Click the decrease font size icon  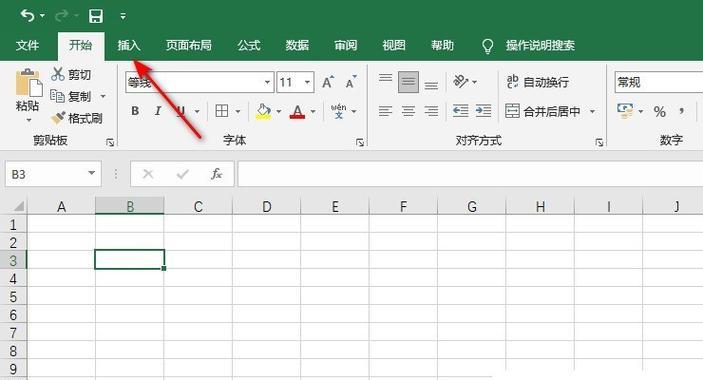pyautogui.click(x=351, y=82)
